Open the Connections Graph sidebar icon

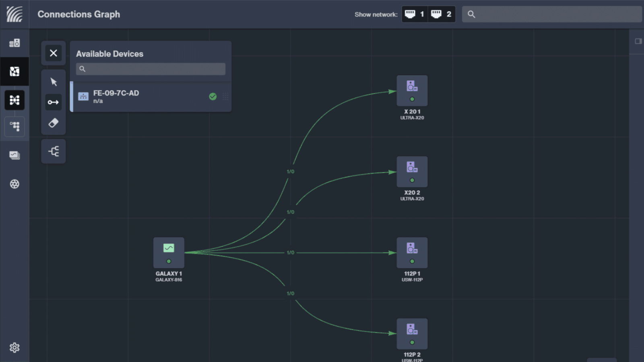click(x=14, y=100)
